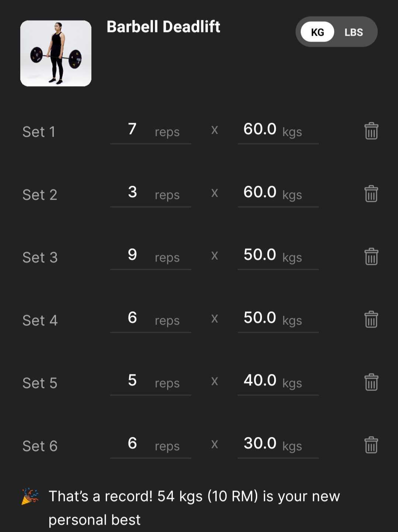398x532 pixels.
Task: Delete Set 1 using its trash icon
Action: coord(371,131)
